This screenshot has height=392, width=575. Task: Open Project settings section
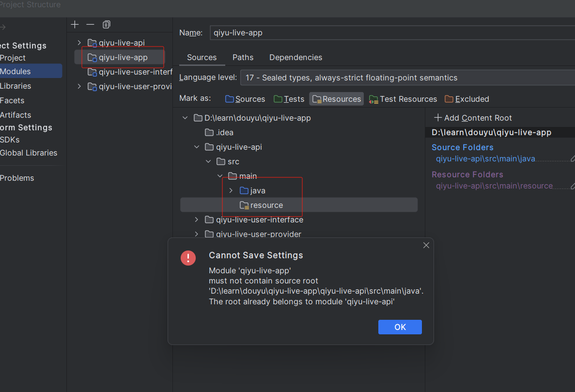tap(13, 58)
